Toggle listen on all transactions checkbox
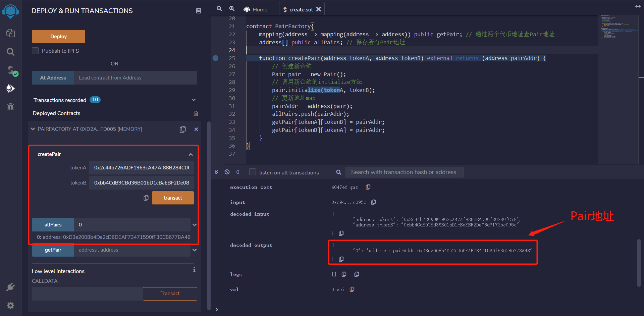The height and width of the screenshot is (316, 644). point(253,172)
